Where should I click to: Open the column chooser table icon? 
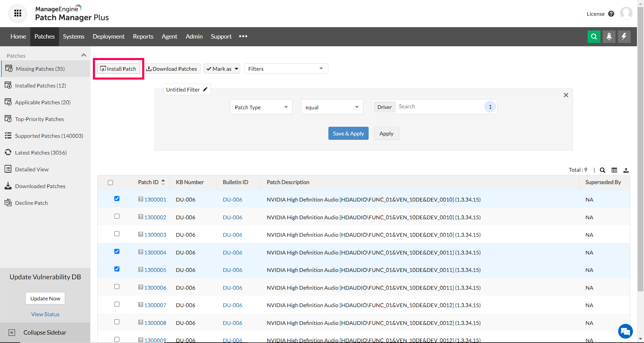click(x=614, y=170)
